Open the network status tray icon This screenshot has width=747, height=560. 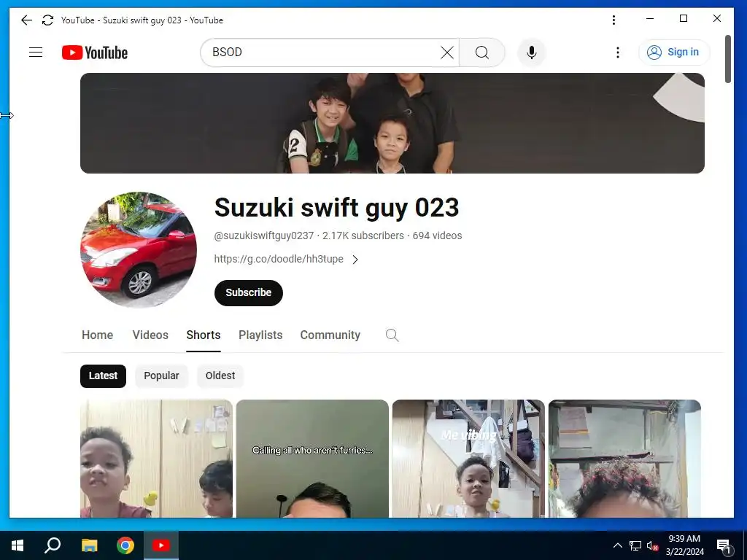click(x=635, y=545)
